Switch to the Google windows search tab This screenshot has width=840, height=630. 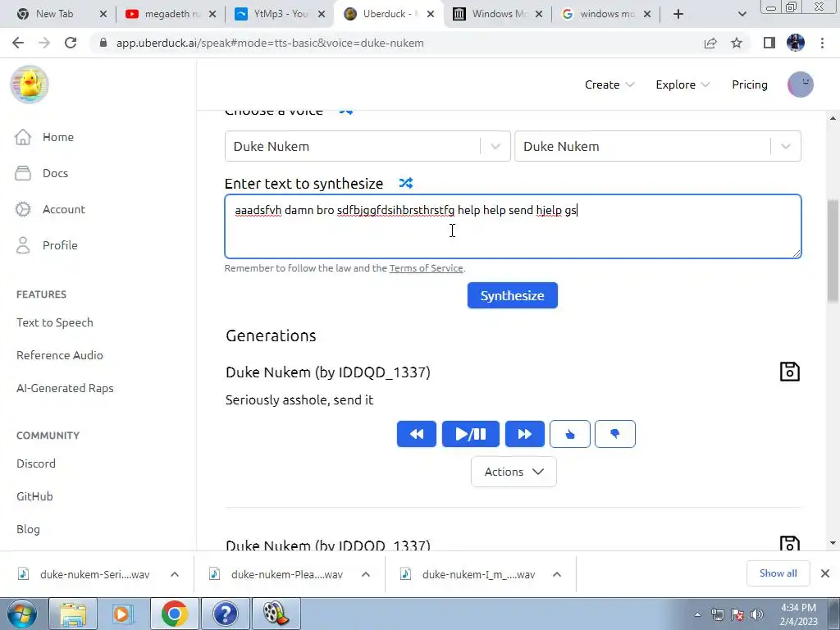coord(599,14)
